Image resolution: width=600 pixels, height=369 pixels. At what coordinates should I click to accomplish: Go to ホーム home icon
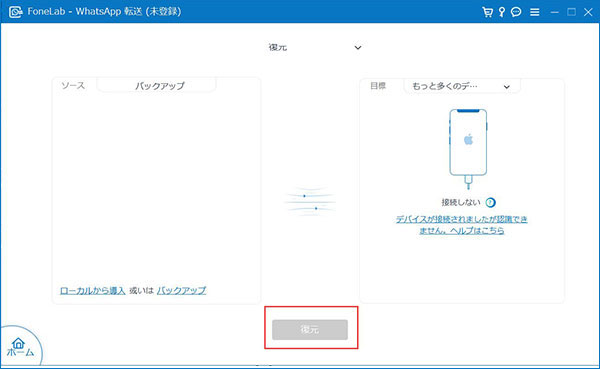pos(19,347)
